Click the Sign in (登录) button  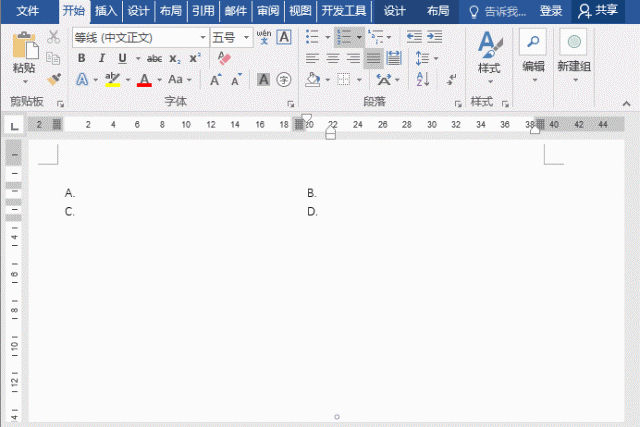551,11
